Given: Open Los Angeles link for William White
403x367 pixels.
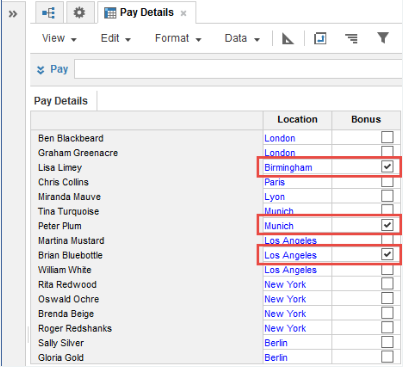Looking at the screenshot, I should (x=290, y=270).
